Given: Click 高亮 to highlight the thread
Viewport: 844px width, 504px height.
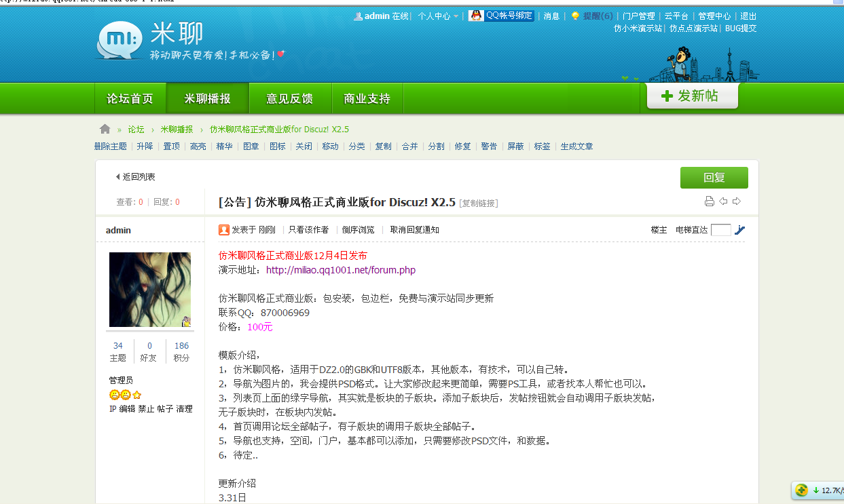Looking at the screenshot, I should 198,147.
